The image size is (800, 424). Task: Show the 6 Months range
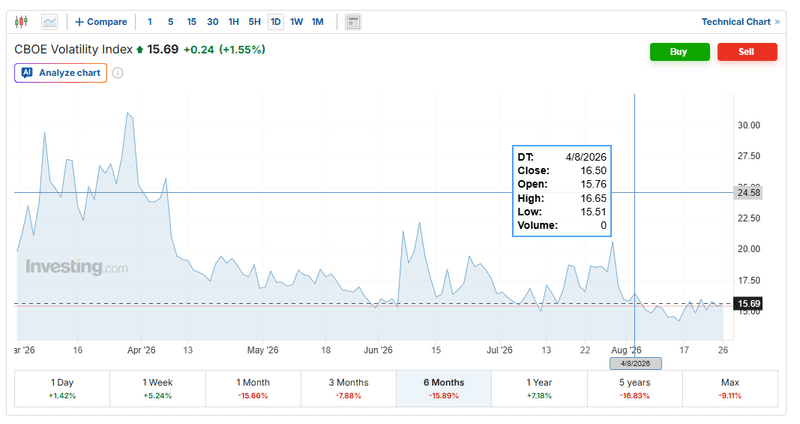click(x=444, y=389)
